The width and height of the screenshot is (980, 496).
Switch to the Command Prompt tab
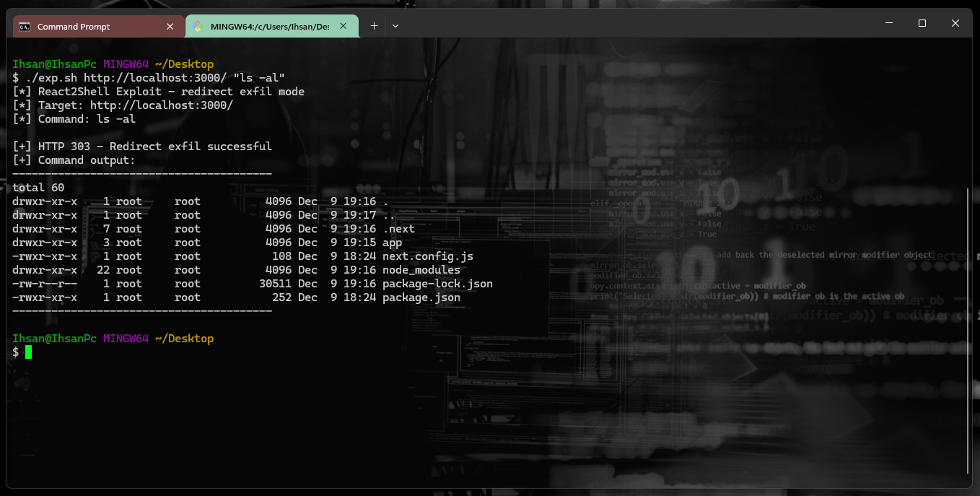[97, 27]
